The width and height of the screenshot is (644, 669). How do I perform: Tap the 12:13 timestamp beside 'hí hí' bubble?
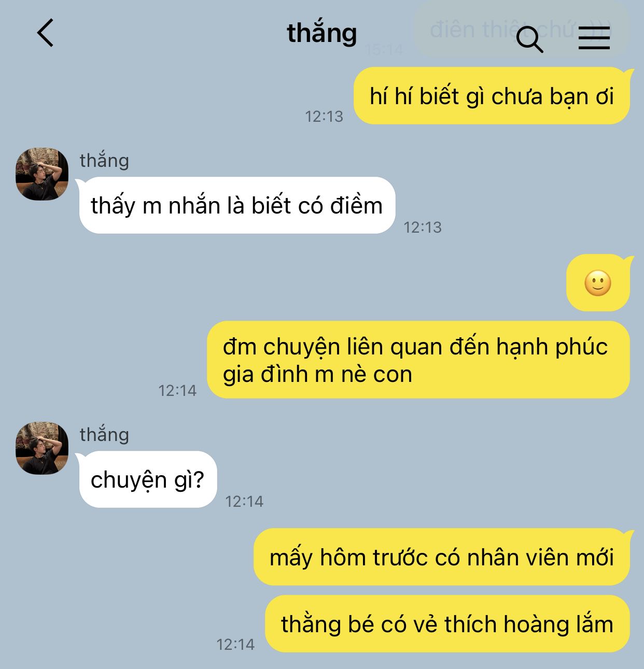(x=324, y=116)
